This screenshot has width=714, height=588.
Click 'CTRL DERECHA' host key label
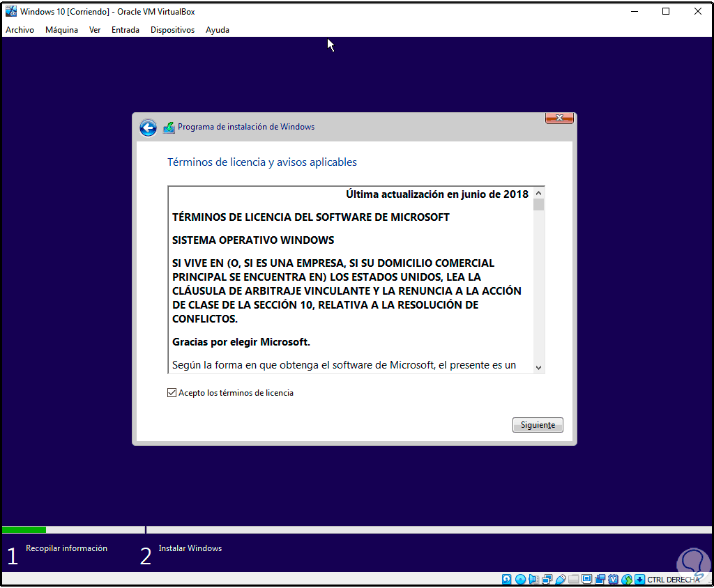click(674, 580)
